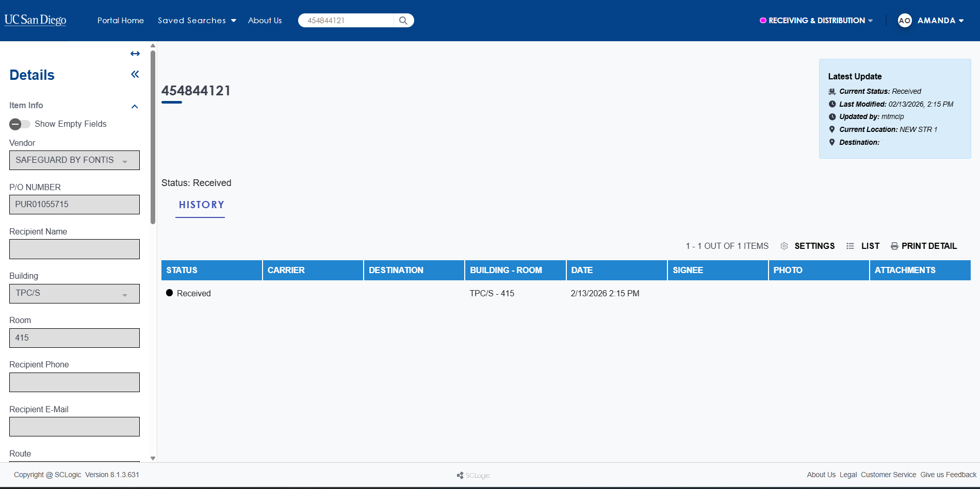Open the Portal Home menu item
Image resolution: width=980 pixels, height=489 pixels.
(120, 20)
